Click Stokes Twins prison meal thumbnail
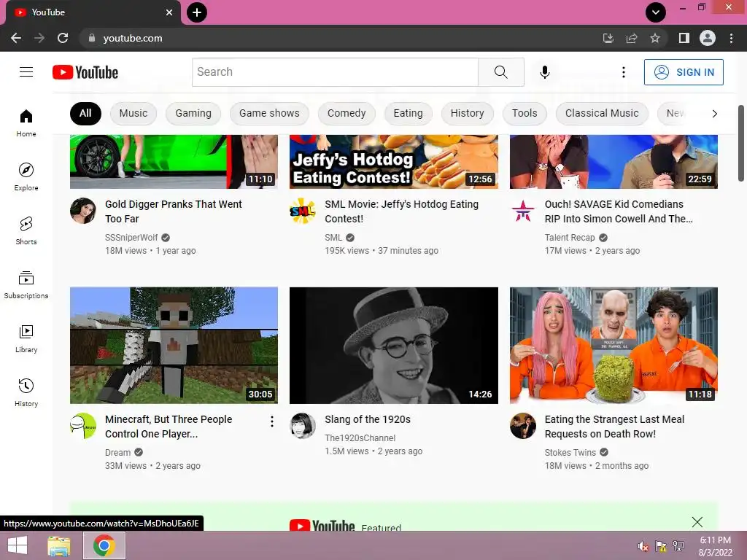Screen dimensions: 747x560 click(614, 345)
